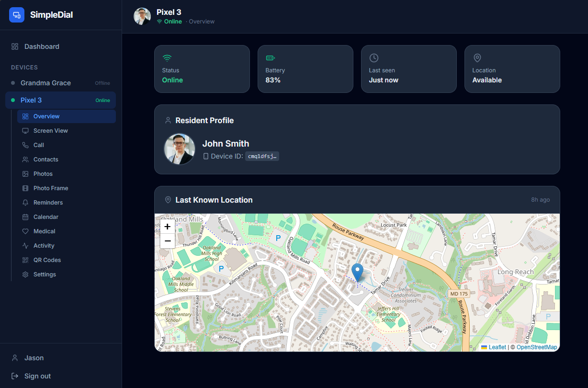
Task: Open the Contacts section
Action: 67,160
